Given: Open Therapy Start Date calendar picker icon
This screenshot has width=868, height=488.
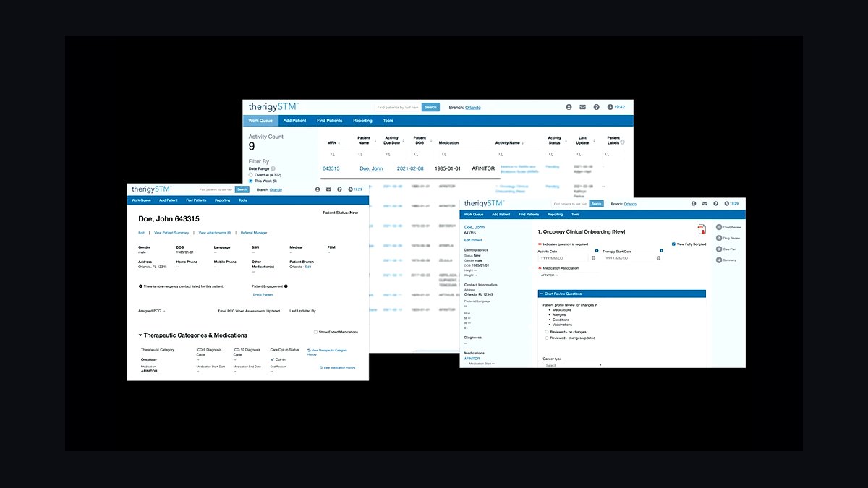Looking at the screenshot, I should 658,258.
